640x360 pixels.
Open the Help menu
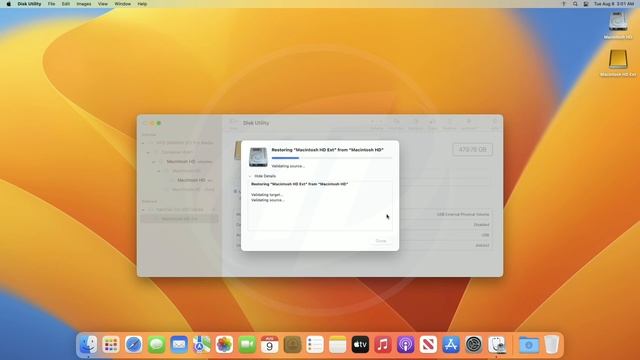(x=142, y=4)
